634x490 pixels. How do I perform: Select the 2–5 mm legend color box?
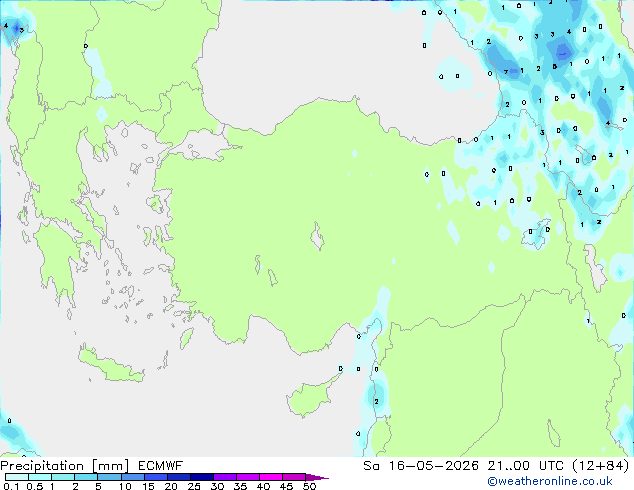tap(86, 477)
